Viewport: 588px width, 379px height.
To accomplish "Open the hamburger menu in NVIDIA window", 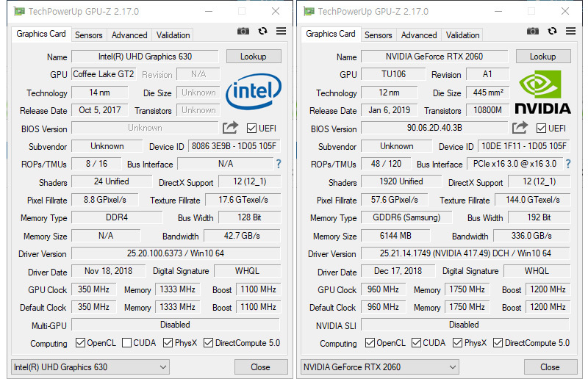I will (x=570, y=31).
